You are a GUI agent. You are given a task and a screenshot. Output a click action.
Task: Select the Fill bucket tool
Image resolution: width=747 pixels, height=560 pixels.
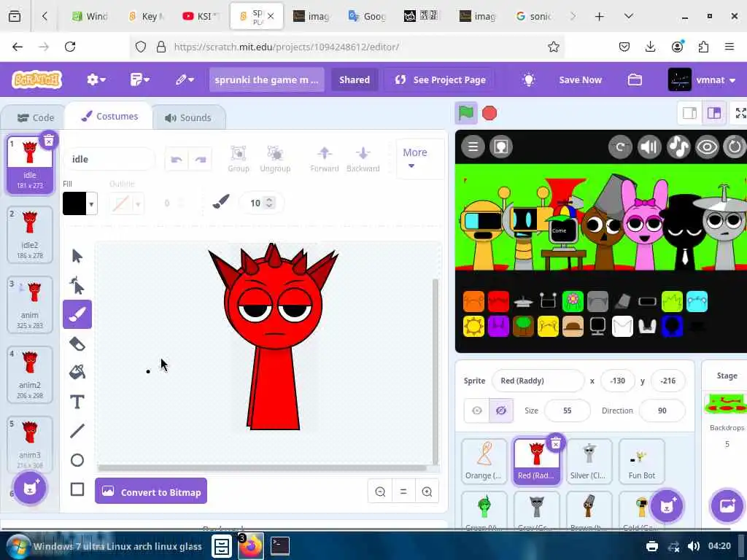pos(77,372)
